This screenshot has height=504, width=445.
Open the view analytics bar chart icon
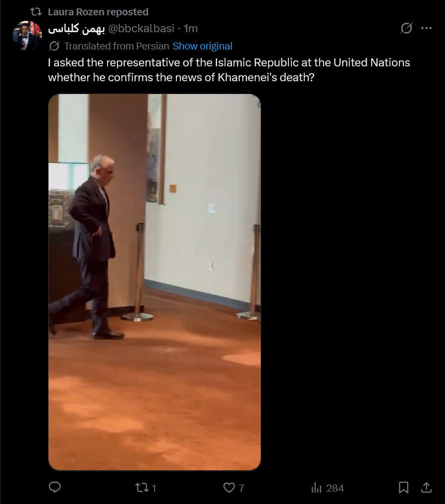pos(316,488)
